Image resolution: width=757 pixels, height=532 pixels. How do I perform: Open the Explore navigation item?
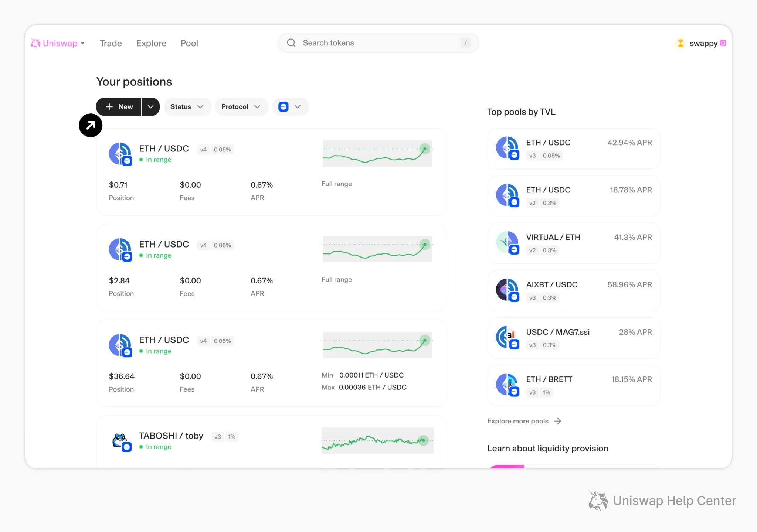pos(151,43)
